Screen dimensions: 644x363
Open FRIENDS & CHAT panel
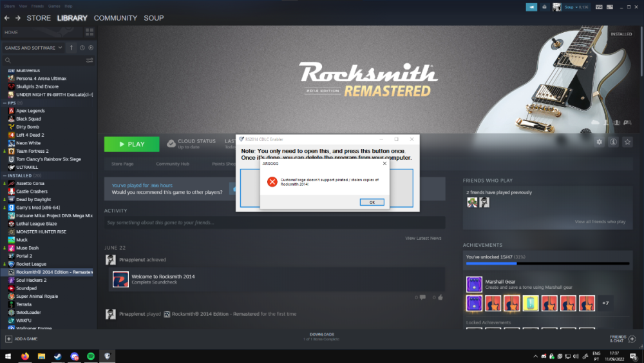[x=623, y=338]
